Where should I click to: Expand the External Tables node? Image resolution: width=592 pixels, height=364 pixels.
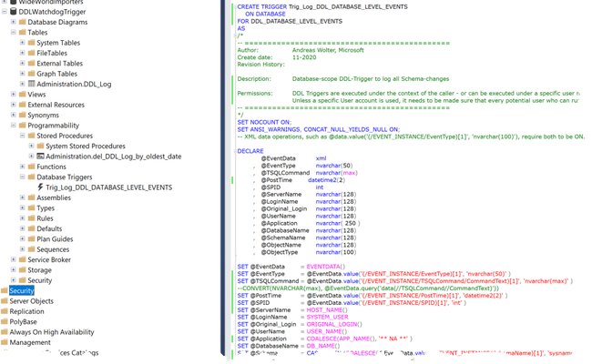click(x=22, y=63)
